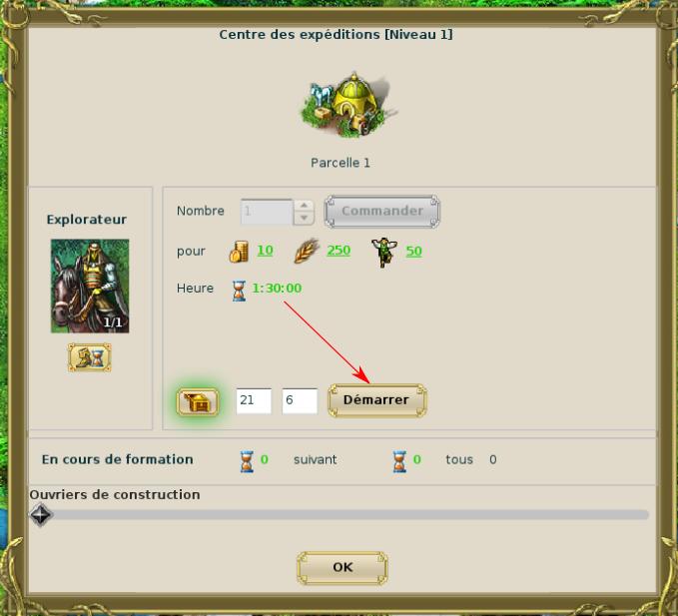Click the Démarrer button
Viewport: 678px width, 616px height.
tap(377, 400)
